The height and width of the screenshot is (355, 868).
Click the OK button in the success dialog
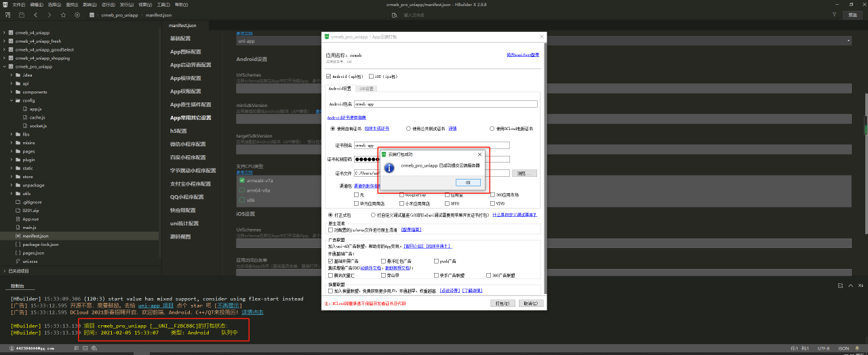coord(468,183)
